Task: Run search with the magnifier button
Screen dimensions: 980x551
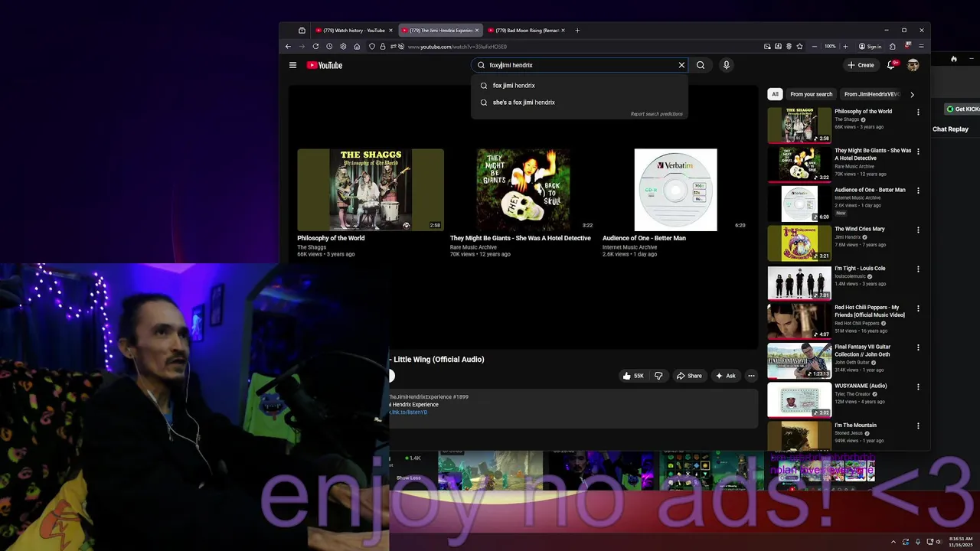Action: tap(701, 65)
